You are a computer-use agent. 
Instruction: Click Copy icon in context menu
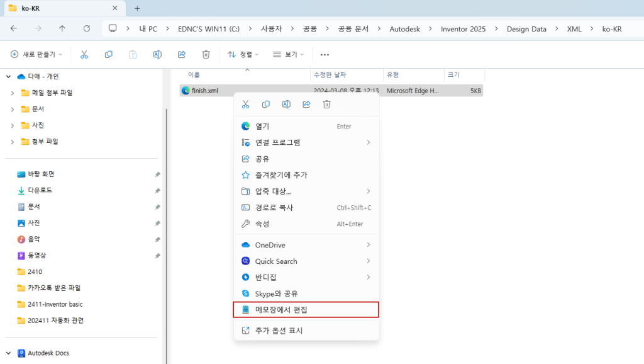click(x=266, y=105)
